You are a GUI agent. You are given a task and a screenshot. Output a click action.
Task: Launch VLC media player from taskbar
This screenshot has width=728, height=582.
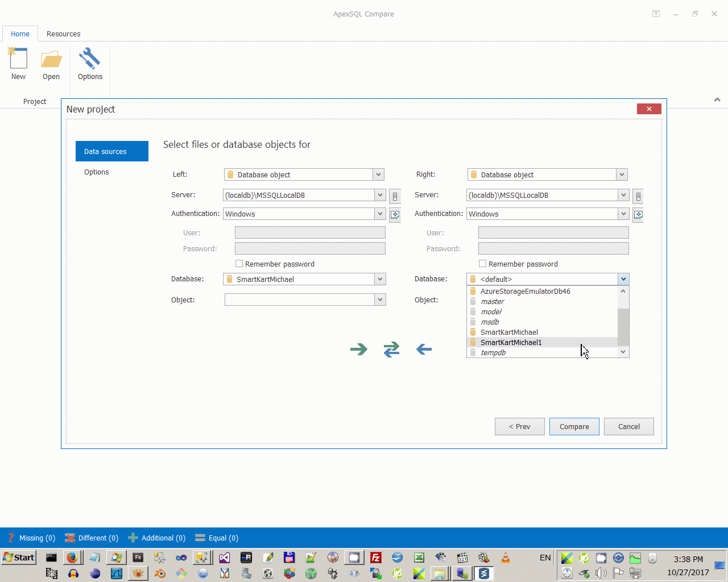506,558
